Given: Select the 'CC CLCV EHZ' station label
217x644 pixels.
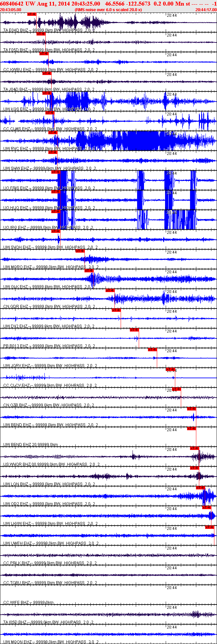Looking at the screenshot, I should (17, 385).
